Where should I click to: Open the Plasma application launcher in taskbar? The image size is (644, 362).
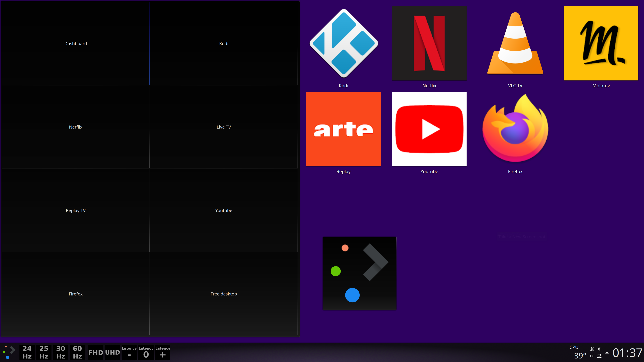9,352
